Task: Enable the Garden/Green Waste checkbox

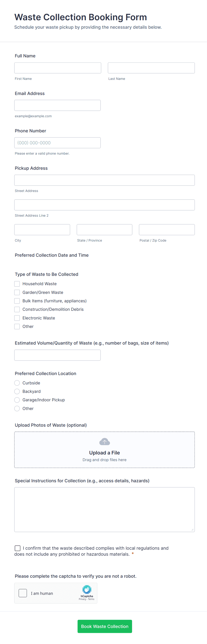Action: click(x=17, y=292)
